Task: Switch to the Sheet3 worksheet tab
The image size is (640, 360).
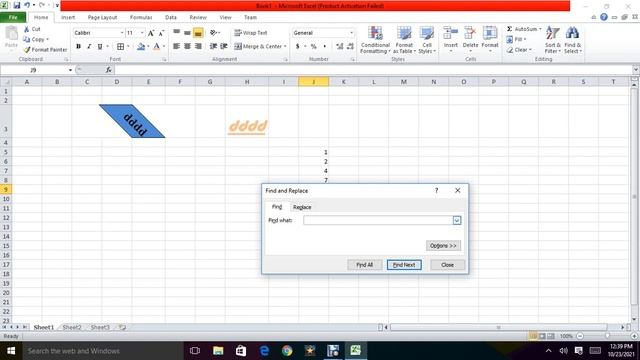Action: (x=100, y=327)
